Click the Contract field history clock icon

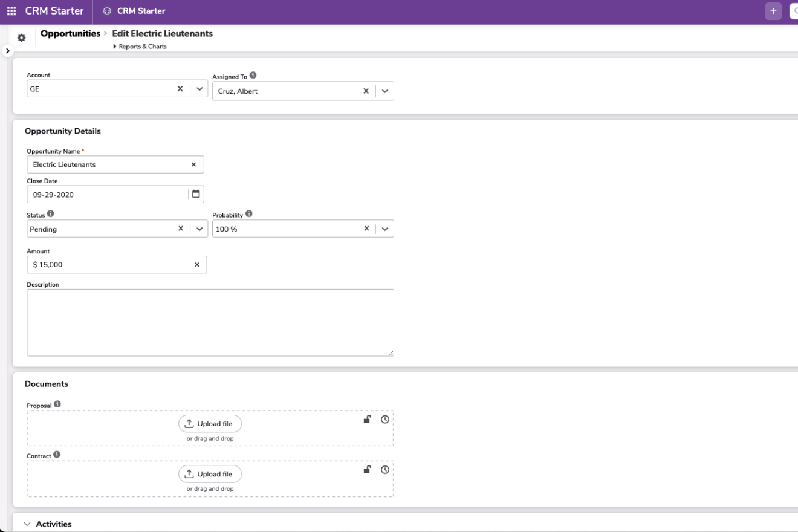[385, 470]
